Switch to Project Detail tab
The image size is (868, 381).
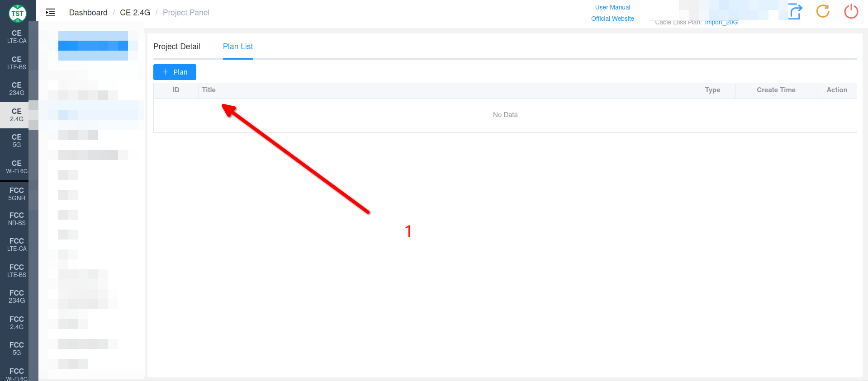[x=176, y=47]
